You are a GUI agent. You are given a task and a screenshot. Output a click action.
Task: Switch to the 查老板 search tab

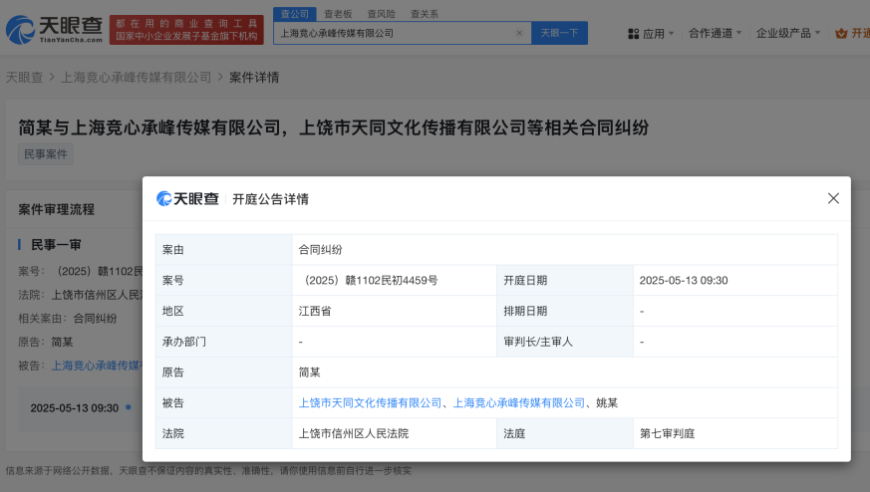point(338,14)
